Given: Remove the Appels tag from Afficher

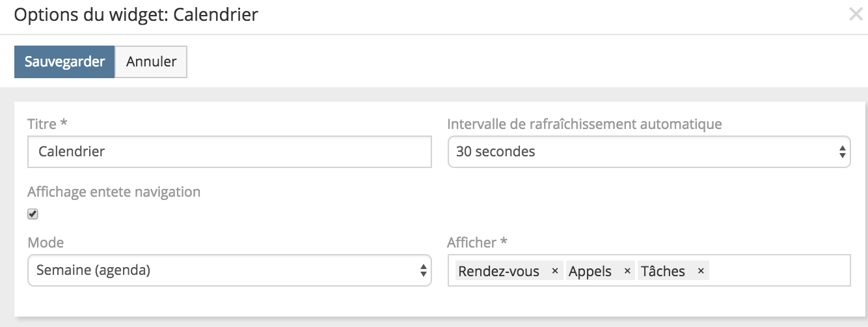Looking at the screenshot, I should pos(627,271).
